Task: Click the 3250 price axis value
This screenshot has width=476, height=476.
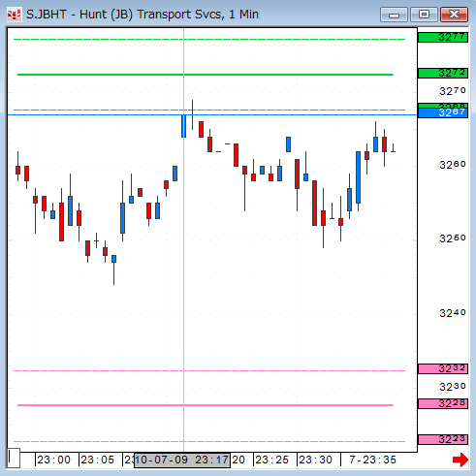Action: pos(453,238)
